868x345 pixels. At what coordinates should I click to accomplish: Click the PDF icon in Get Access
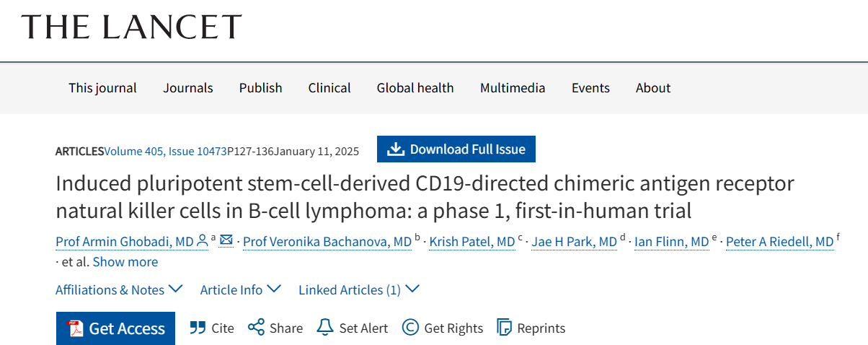pyautogui.click(x=75, y=328)
